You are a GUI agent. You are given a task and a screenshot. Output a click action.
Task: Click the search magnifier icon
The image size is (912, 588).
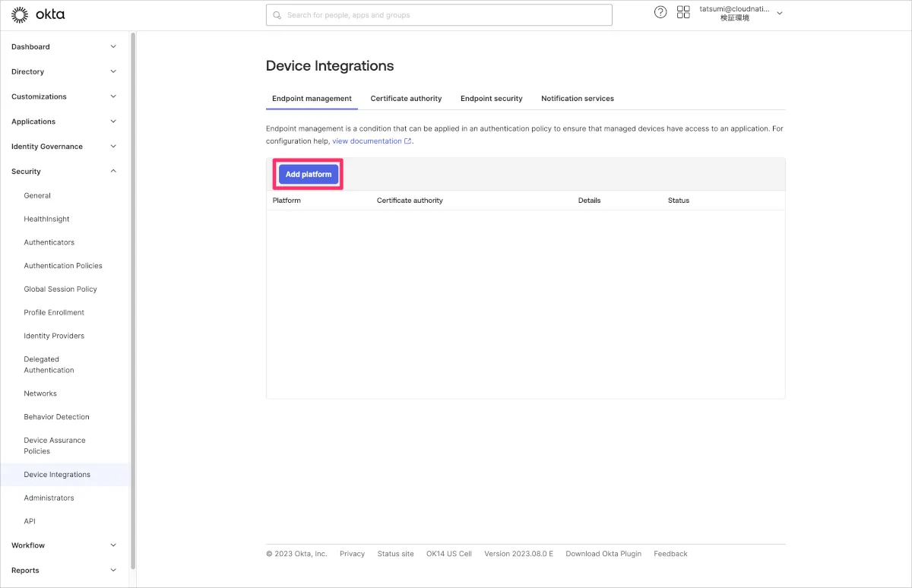pyautogui.click(x=277, y=15)
